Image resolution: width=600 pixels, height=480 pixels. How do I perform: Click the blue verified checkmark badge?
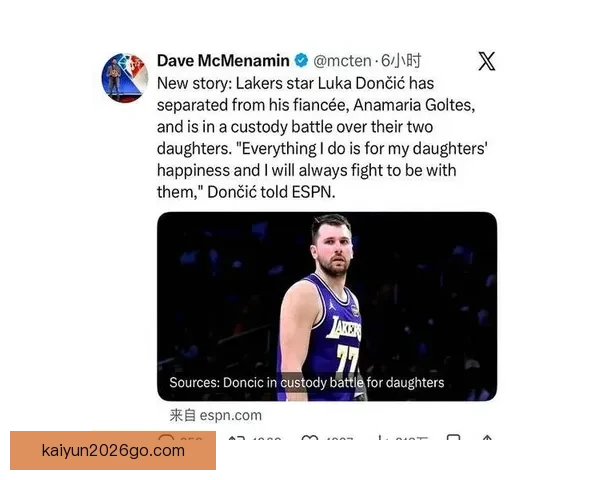click(x=302, y=60)
